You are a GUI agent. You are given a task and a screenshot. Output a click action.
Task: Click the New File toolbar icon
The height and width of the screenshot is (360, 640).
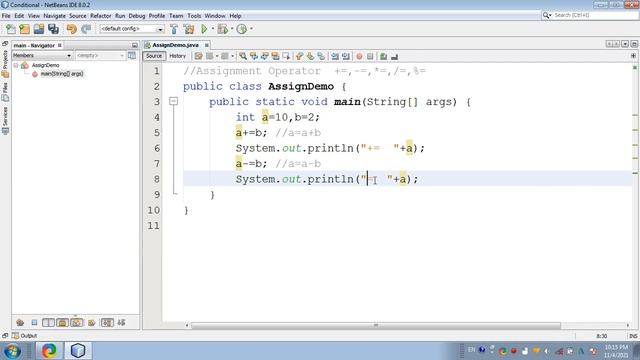click(11, 29)
